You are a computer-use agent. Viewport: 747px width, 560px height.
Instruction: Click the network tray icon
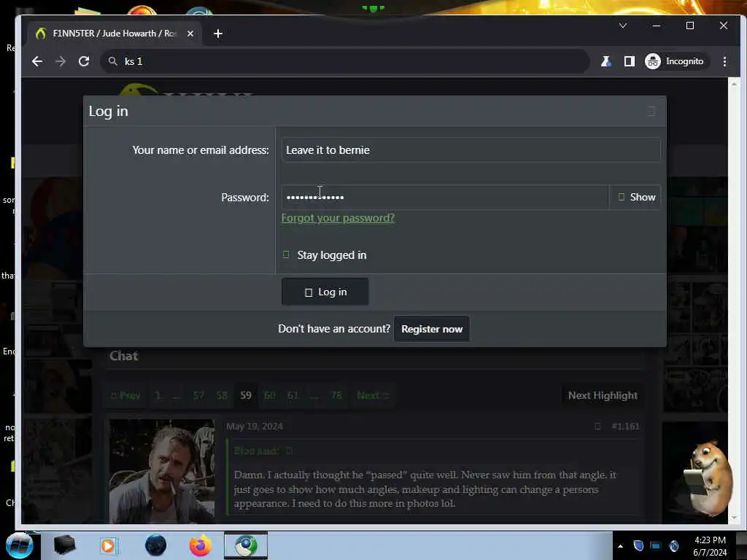[x=656, y=545]
